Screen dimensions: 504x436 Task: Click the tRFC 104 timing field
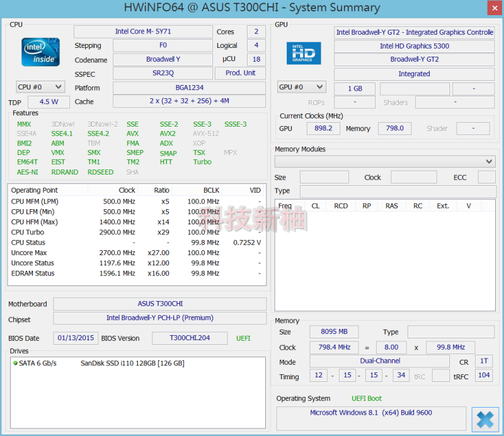484,376
